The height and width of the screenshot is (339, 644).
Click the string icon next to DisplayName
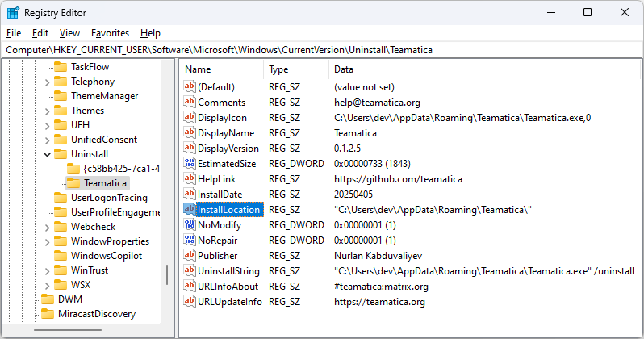[x=190, y=132]
